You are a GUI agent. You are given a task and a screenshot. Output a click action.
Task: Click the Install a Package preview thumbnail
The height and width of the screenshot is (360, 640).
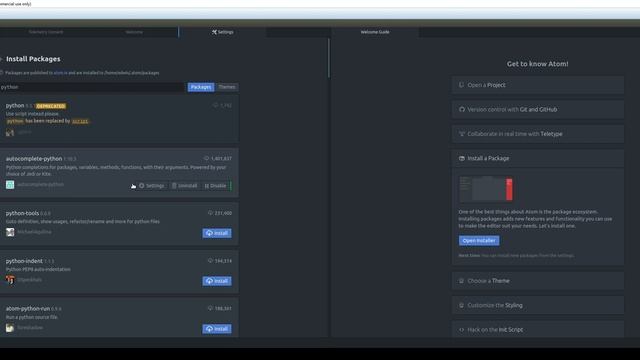click(486, 189)
